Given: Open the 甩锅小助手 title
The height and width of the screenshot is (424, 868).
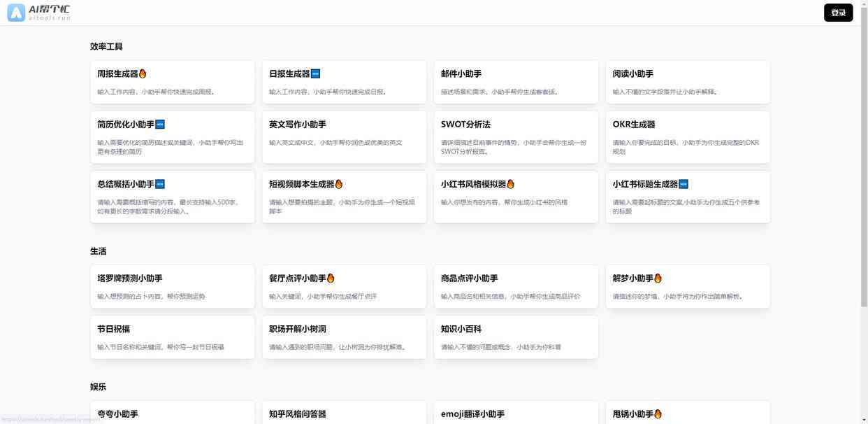Looking at the screenshot, I should (x=633, y=414).
